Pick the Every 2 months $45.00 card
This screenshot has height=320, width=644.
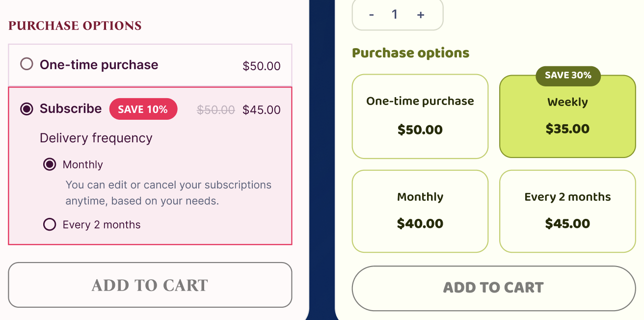pyautogui.click(x=567, y=211)
